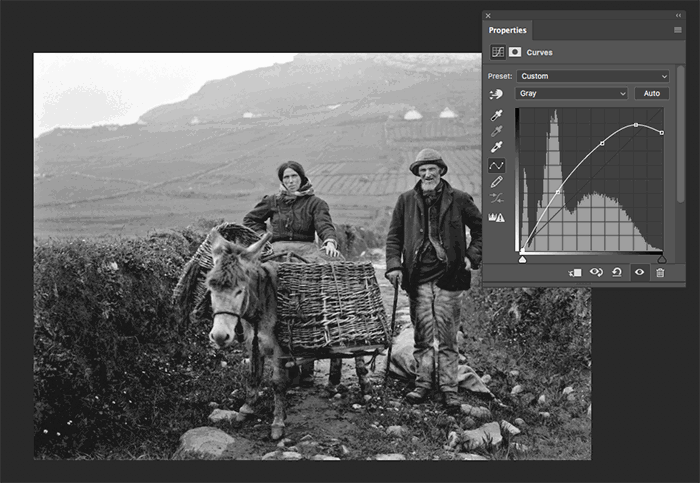Select the layer mask icon
Screen dimensions: 700x483
(x=515, y=52)
